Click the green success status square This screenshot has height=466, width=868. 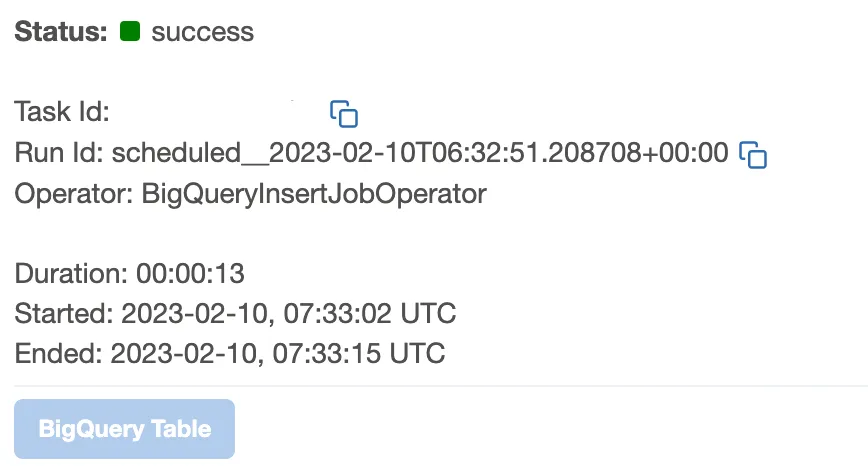(x=129, y=31)
